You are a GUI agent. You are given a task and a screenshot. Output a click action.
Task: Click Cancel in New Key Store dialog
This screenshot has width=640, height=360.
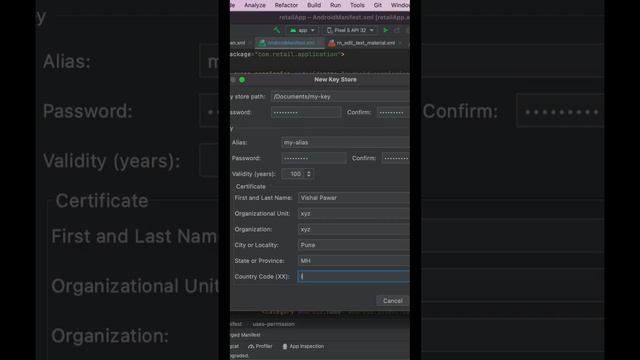click(393, 301)
